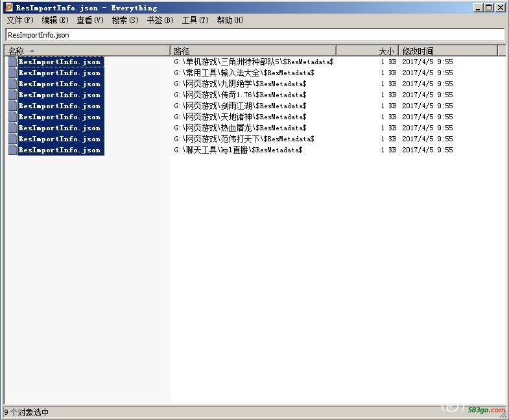Viewport: 509px width, 420px height.
Task: Click the 1 KB size in 三角洲特种部队5 row
Action: 388,62
